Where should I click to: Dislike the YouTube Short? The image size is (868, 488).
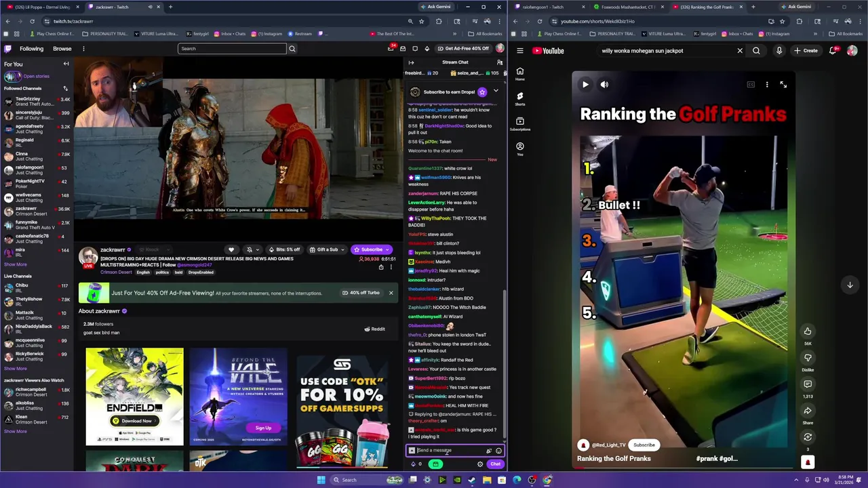tap(808, 358)
